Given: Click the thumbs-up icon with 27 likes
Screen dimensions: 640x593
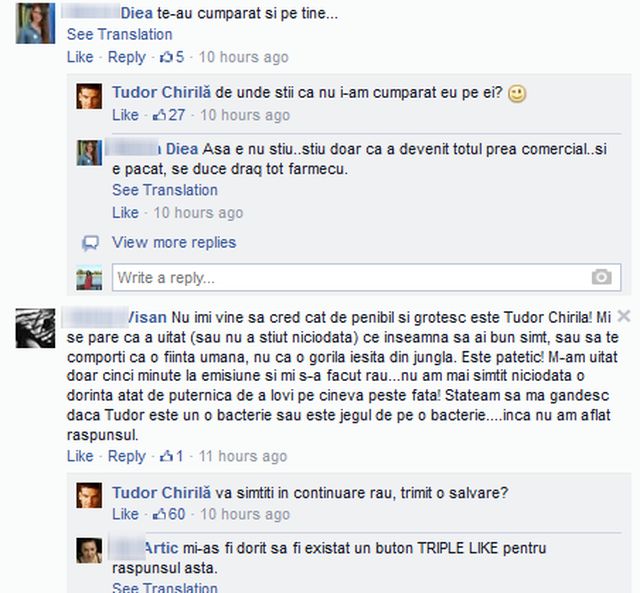Looking at the screenshot, I should pos(159,115).
